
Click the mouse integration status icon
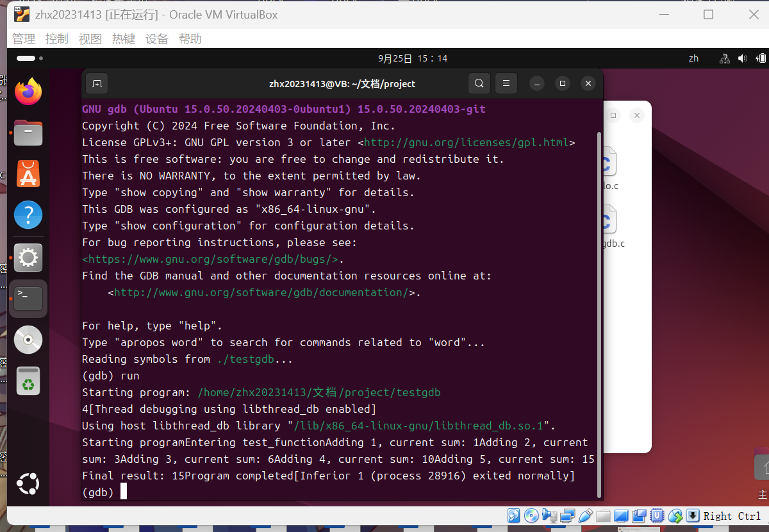(675, 516)
